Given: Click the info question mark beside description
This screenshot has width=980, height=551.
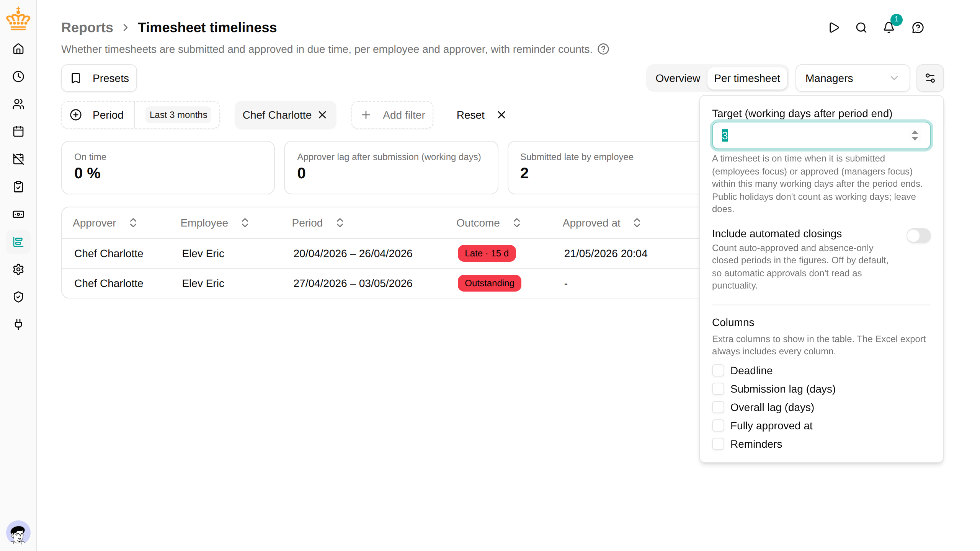Looking at the screenshot, I should click(x=603, y=49).
